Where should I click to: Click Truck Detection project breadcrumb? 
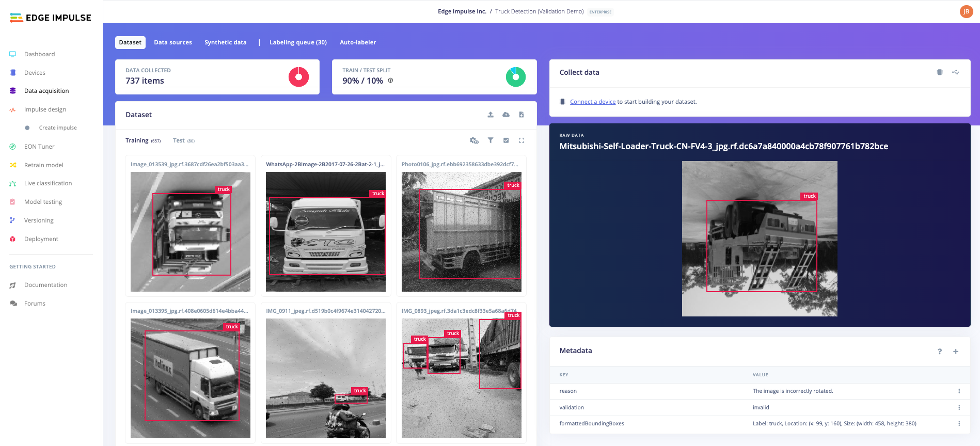pyautogui.click(x=540, y=11)
